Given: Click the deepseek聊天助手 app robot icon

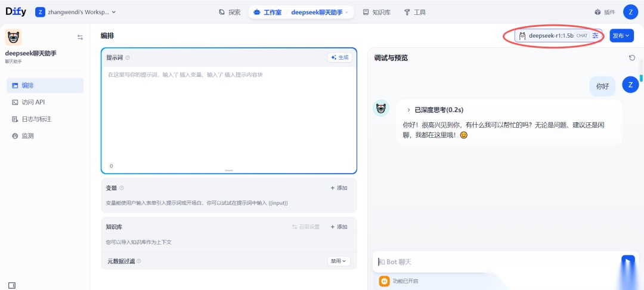Looking at the screenshot, I should pyautogui.click(x=13, y=38).
